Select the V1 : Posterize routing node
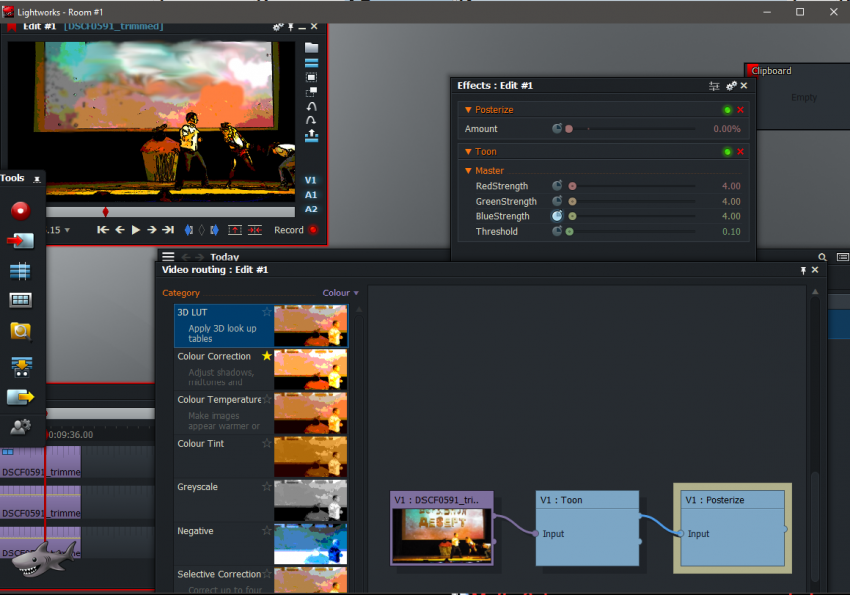The height and width of the screenshot is (595, 850). coord(732,528)
